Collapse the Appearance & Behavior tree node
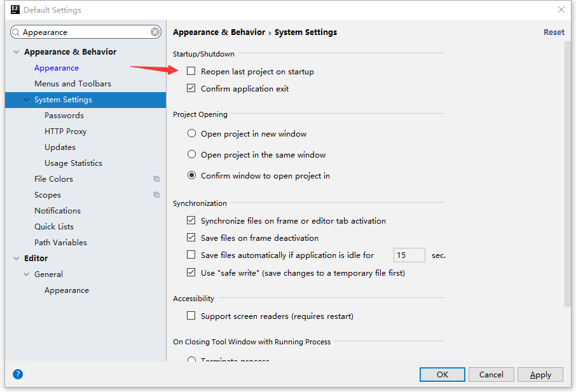Image resolution: width=576 pixels, height=392 pixels. coord(17,52)
